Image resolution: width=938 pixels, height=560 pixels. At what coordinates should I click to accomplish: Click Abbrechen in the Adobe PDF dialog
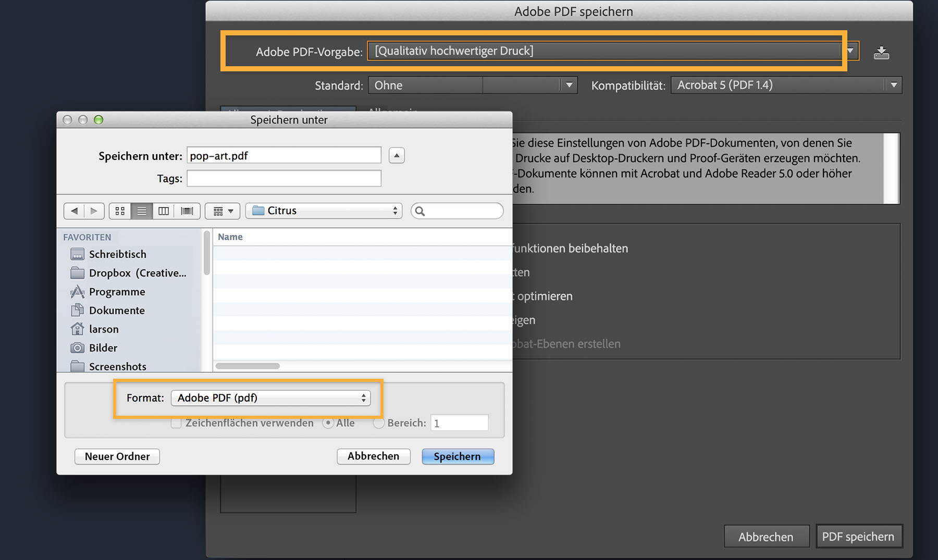(x=767, y=537)
